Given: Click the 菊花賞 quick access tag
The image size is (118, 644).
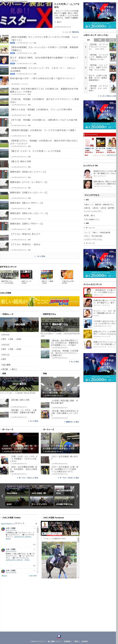Looking at the screenshot, I should (86, 215).
